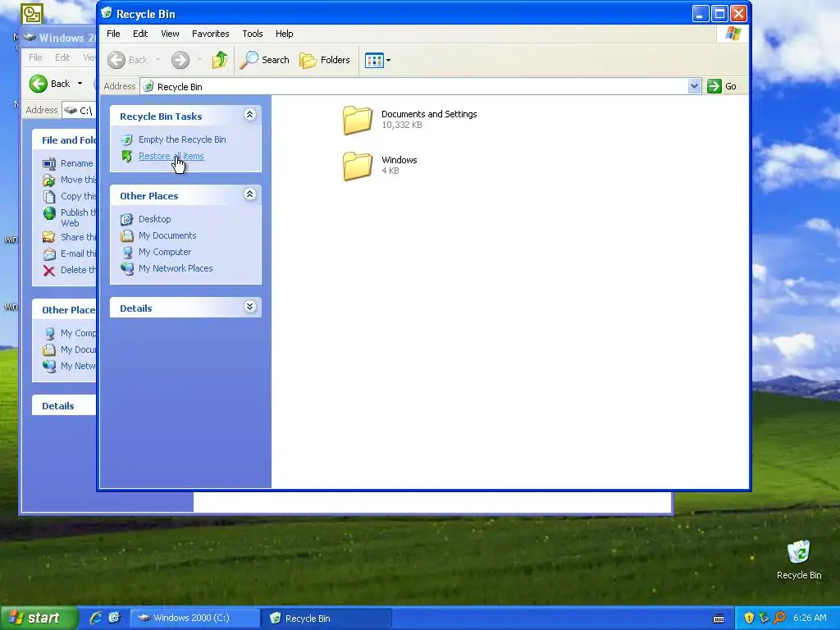Click the Up folder toolbar icon
Screen dimensions: 840x630
219,60
